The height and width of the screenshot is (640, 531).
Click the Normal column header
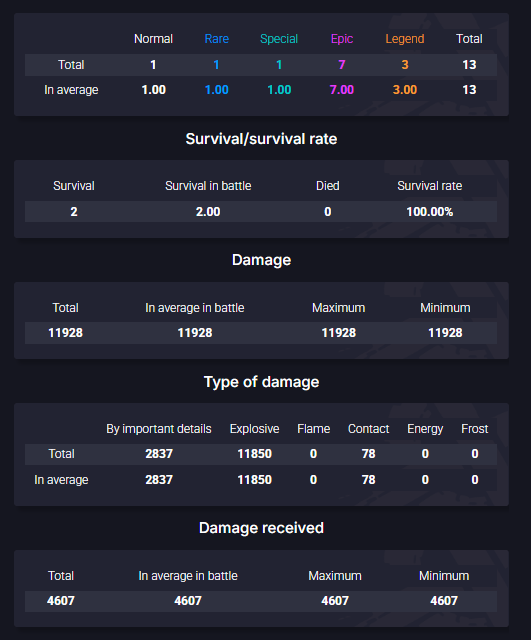click(x=153, y=39)
